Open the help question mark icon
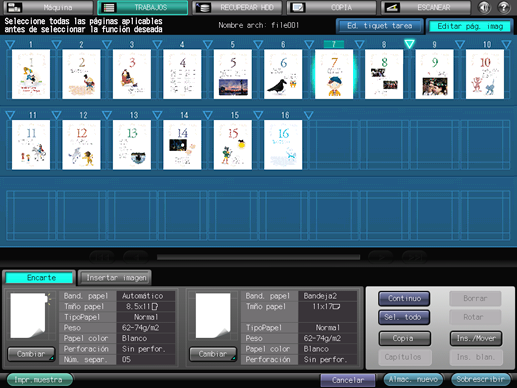This screenshot has width=517, height=388. (x=504, y=7)
